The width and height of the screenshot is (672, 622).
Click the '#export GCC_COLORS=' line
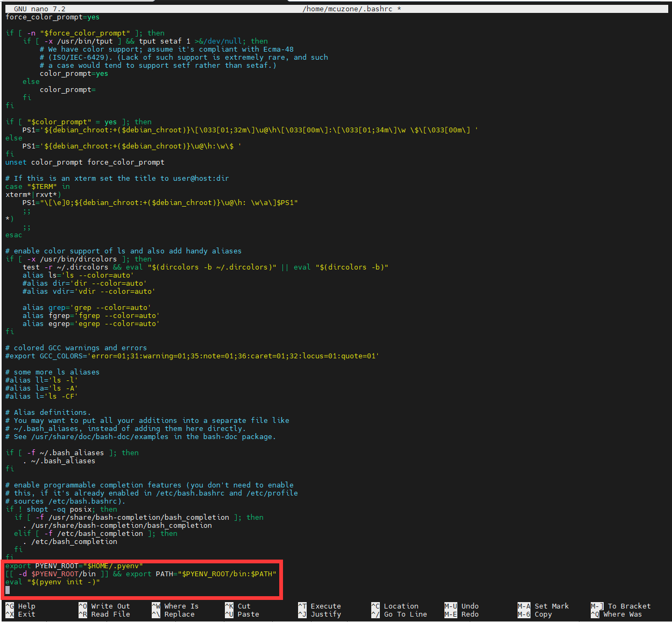tap(193, 356)
